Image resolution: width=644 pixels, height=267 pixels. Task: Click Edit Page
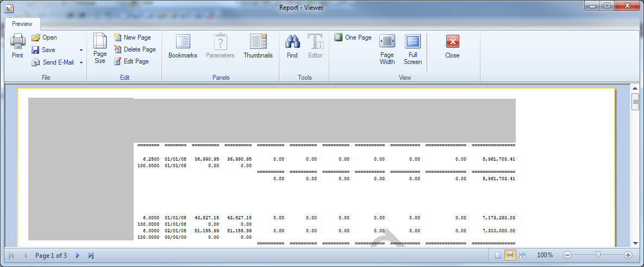click(x=131, y=61)
